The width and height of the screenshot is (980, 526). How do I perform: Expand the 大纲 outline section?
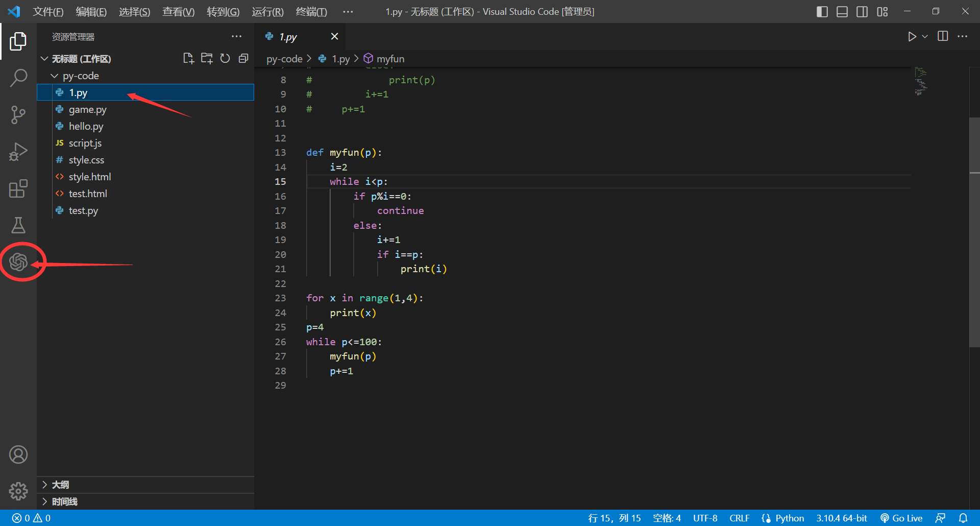pyautogui.click(x=61, y=484)
